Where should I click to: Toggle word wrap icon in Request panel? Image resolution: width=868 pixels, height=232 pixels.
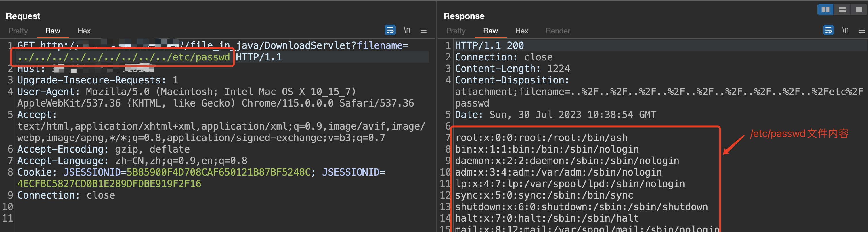[390, 30]
